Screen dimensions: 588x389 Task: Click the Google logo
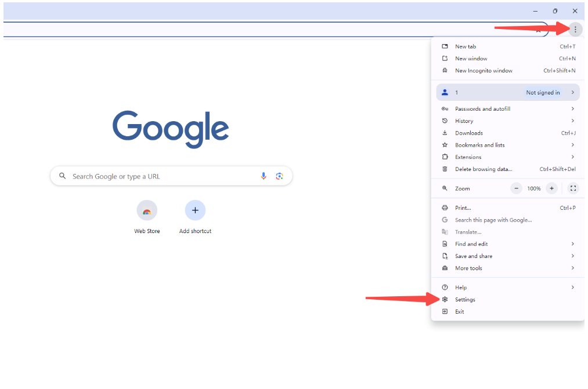pyautogui.click(x=171, y=129)
